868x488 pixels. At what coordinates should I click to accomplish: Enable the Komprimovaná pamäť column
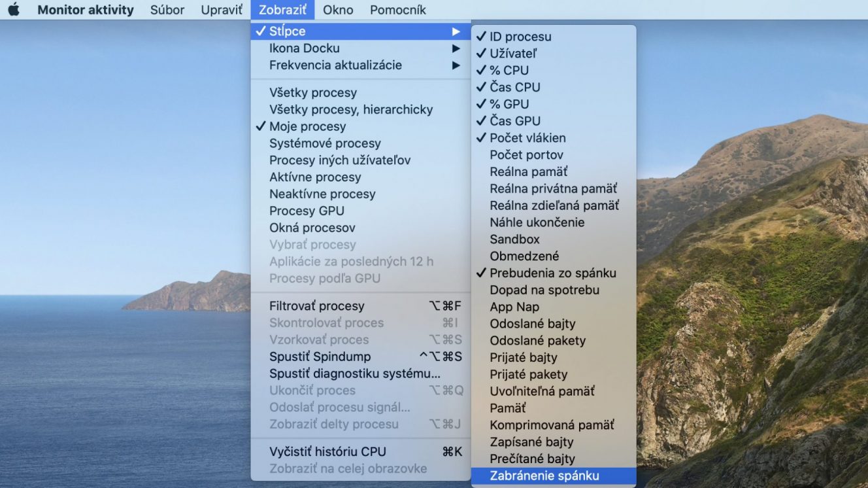[x=554, y=425]
